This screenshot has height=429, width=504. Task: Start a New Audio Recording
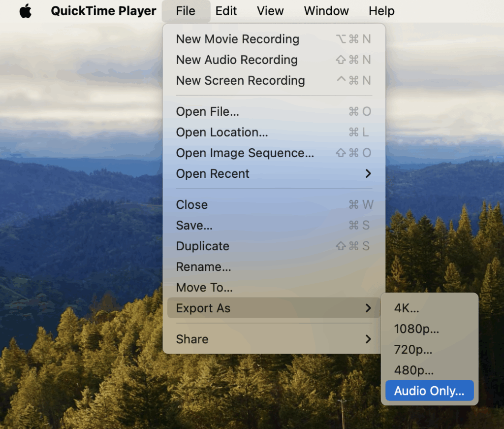[x=274, y=60]
